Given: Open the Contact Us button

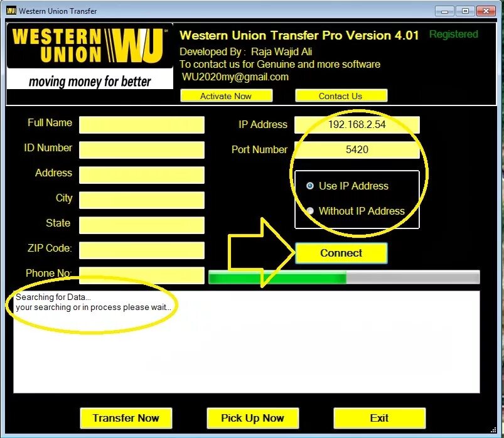Looking at the screenshot, I should [x=341, y=96].
